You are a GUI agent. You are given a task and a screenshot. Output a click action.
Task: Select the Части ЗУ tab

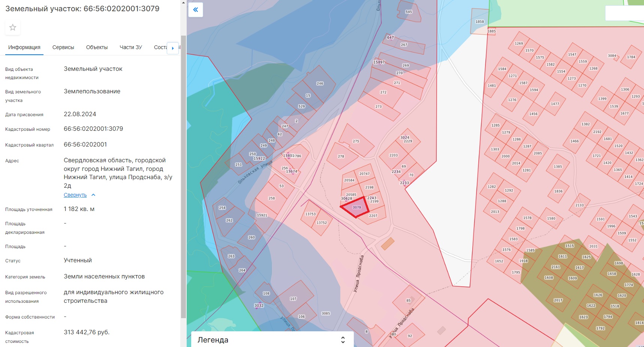click(130, 47)
